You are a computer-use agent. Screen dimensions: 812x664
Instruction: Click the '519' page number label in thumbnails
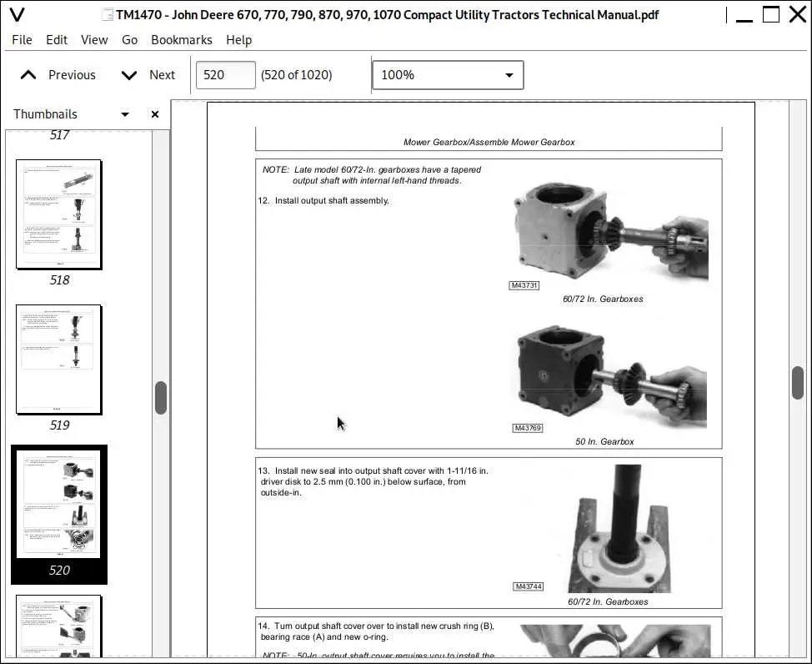coord(59,425)
